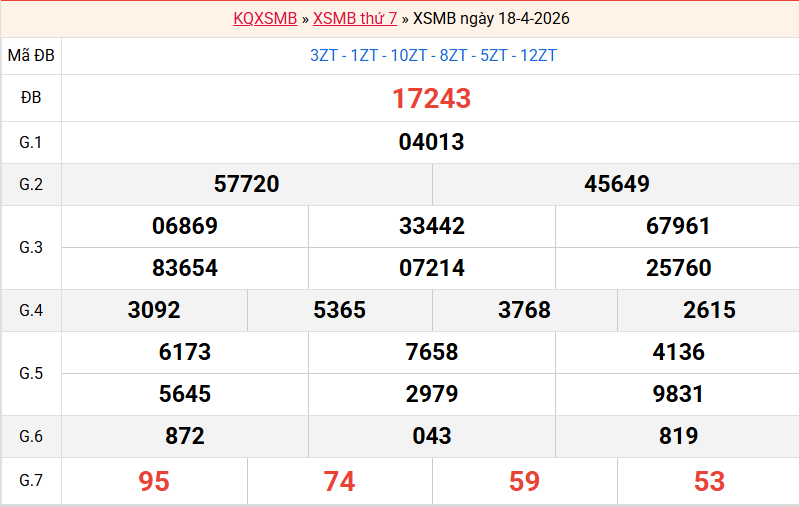Open the KQXSMB breadcrumb link
This screenshot has width=799, height=507.
(265, 19)
